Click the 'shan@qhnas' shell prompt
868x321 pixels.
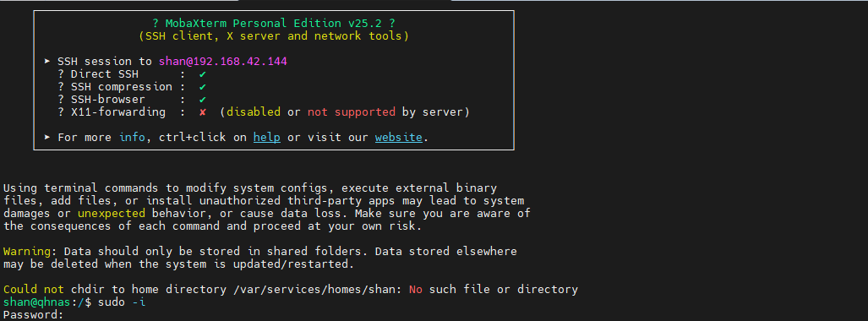(37, 302)
